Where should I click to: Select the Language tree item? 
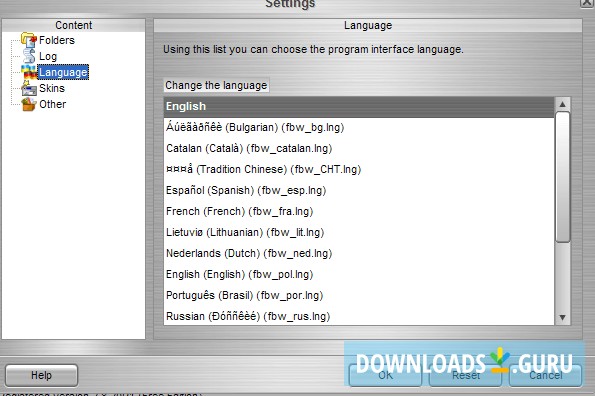click(x=63, y=72)
